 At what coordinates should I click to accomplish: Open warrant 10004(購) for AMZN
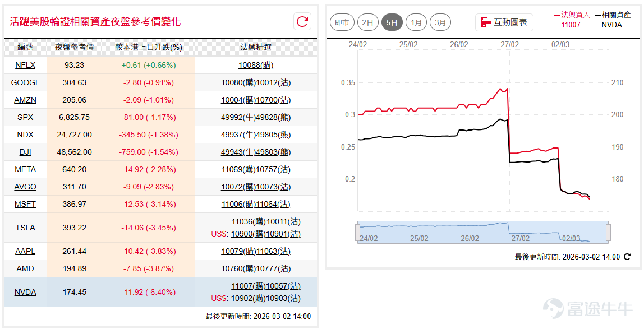pyautogui.click(x=238, y=100)
